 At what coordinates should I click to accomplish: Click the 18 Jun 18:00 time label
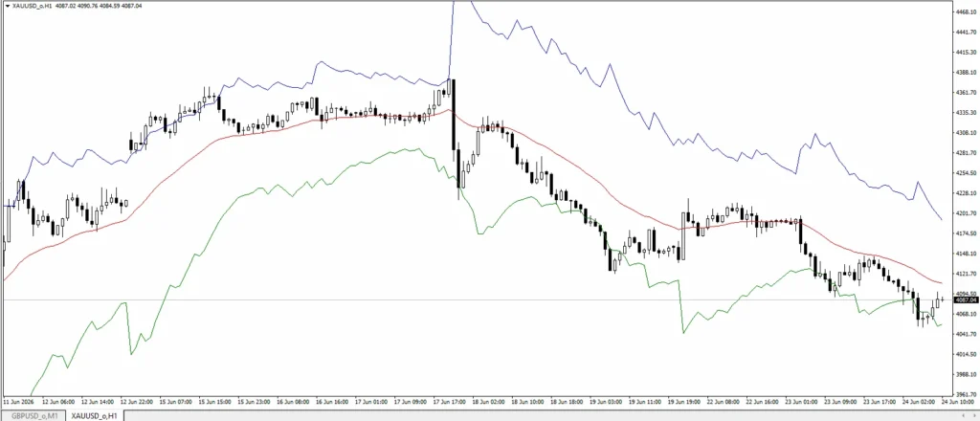click(x=568, y=402)
